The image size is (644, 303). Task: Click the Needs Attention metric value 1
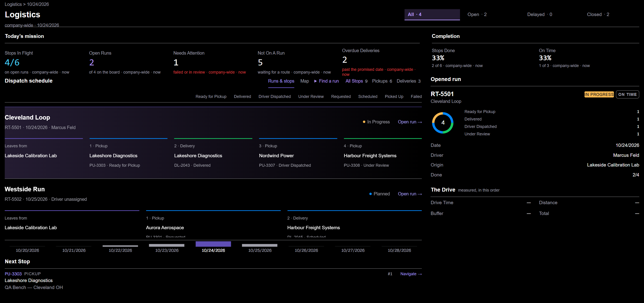pos(176,62)
